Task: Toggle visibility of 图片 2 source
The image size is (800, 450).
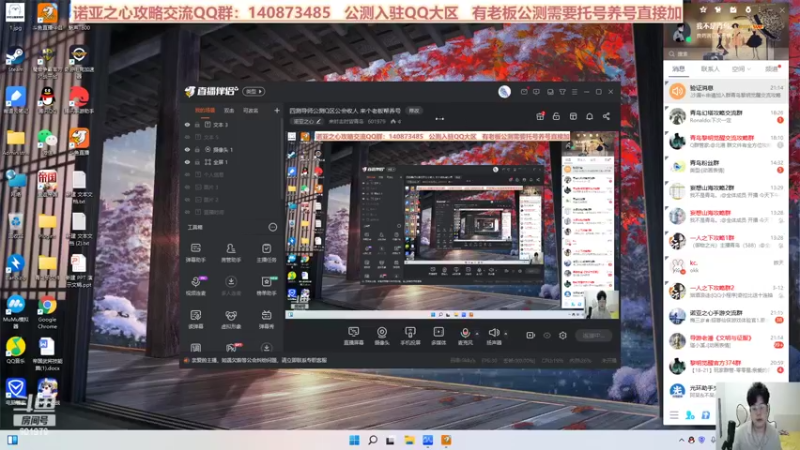Action: (x=187, y=200)
